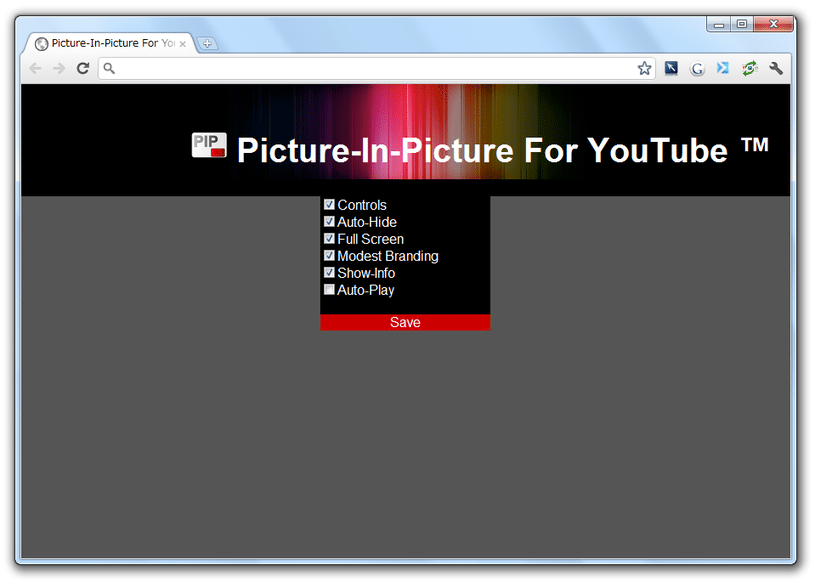This screenshot has height=582, width=815.
Task: Open a new browser tab
Action: tap(207, 44)
